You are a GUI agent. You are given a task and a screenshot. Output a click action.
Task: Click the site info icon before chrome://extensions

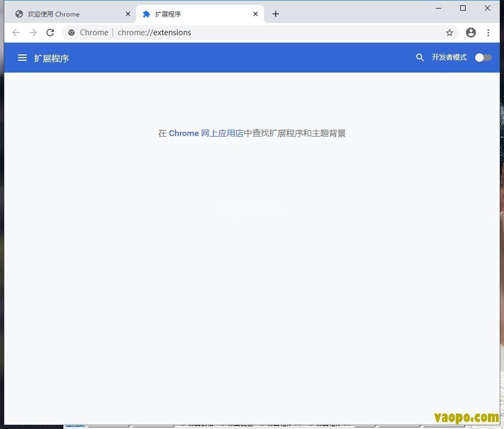click(x=71, y=33)
